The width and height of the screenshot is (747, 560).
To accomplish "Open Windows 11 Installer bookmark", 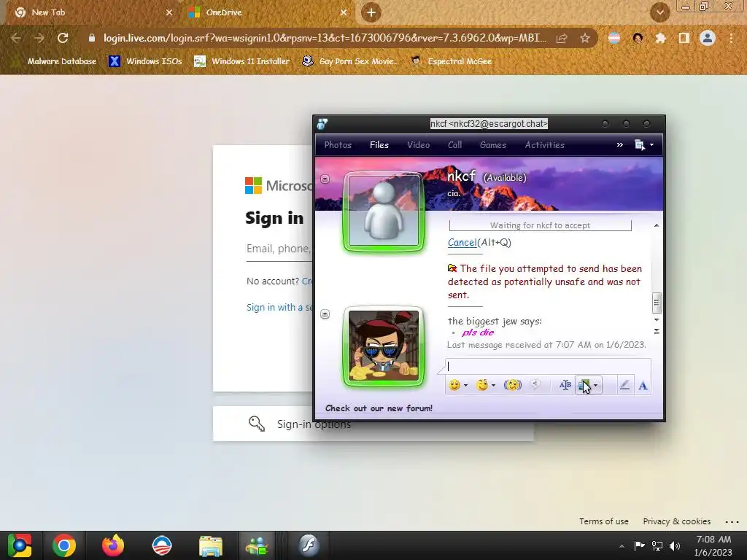I will point(242,61).
